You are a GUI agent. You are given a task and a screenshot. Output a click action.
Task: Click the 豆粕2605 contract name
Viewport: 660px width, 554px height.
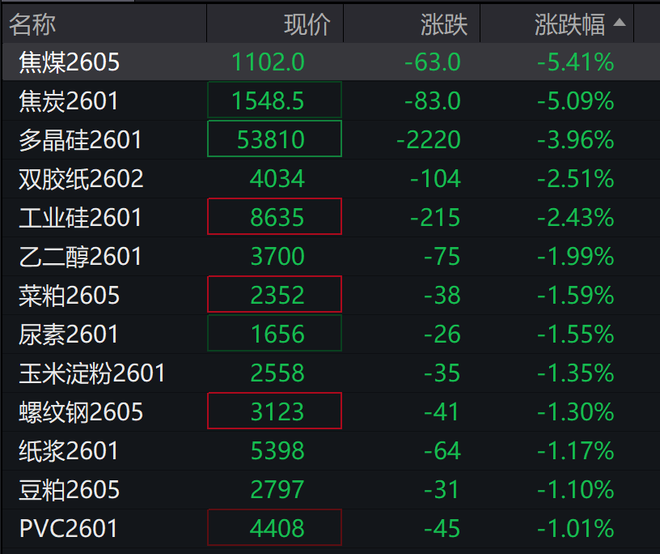69,489
